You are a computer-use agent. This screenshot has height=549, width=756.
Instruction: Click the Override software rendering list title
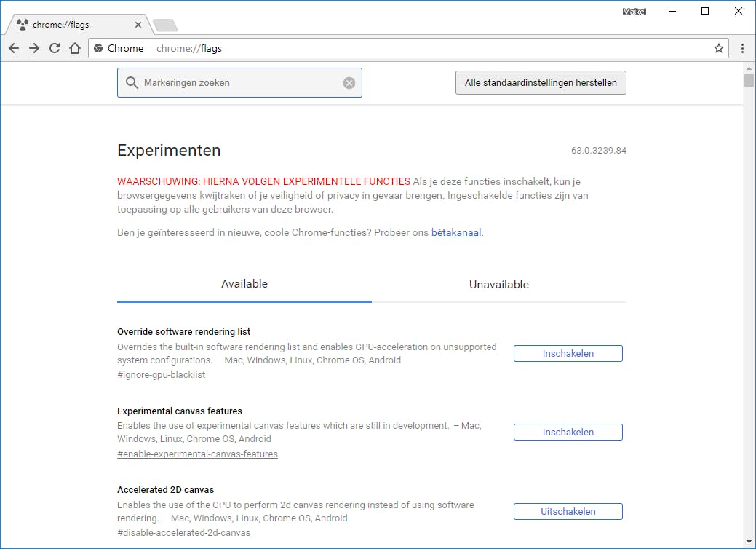pos(183,331)
